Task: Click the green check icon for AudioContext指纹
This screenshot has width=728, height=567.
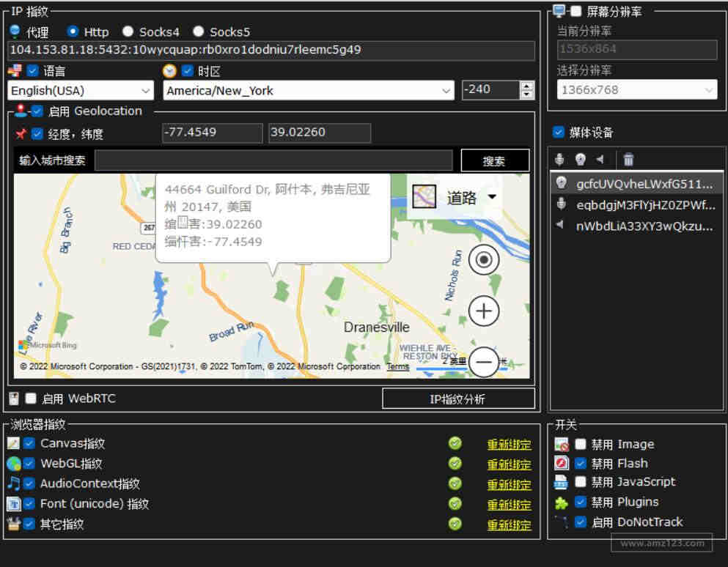Action: pyautogui.click(x=455, y=483)
